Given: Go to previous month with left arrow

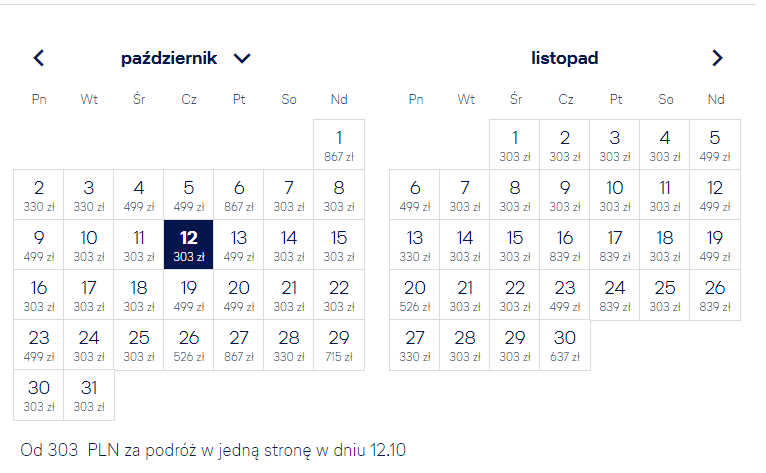Looking at the screenshot, I should 39,58.
